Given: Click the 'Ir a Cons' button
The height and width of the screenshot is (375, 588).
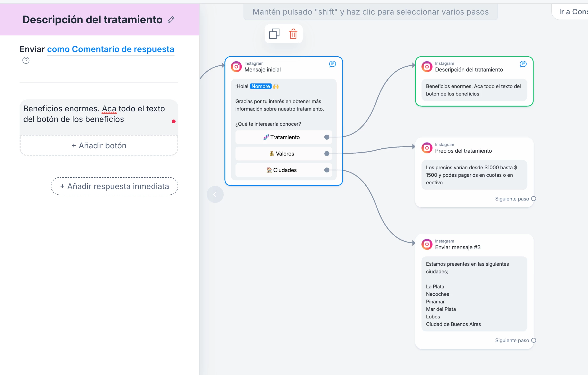Looking at the screenshot, I should pyautogui.click(x=571, y=12).
